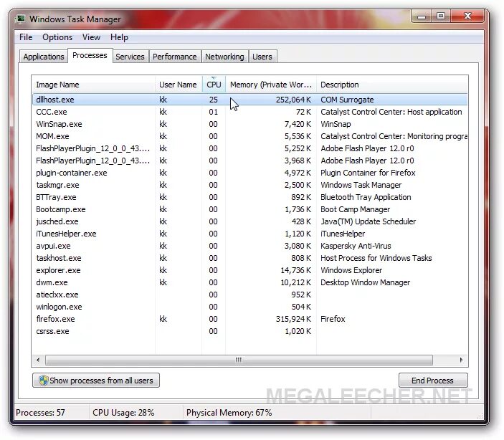Sort by User Name column header

(x=179, y=85)
